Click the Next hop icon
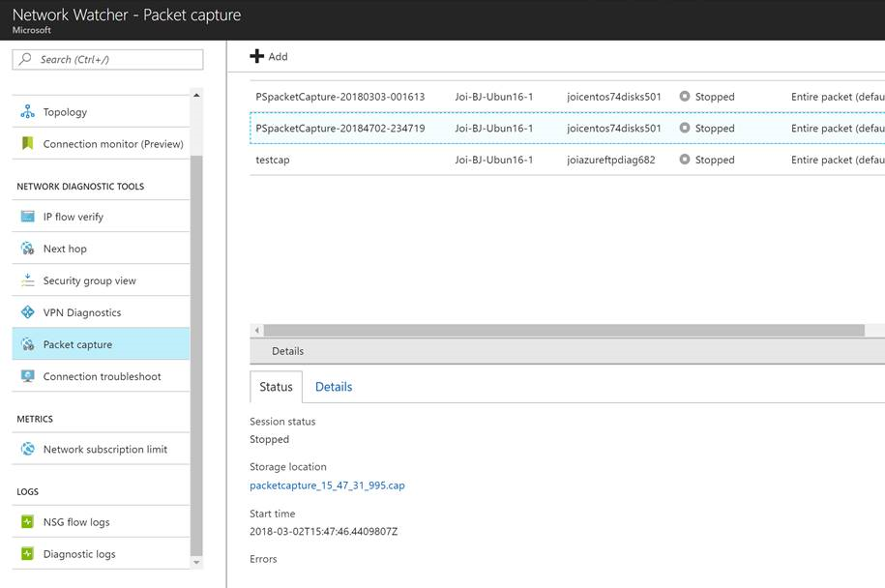Image resolution: width=885 pixels, height=588 pixels. [27, 249]
